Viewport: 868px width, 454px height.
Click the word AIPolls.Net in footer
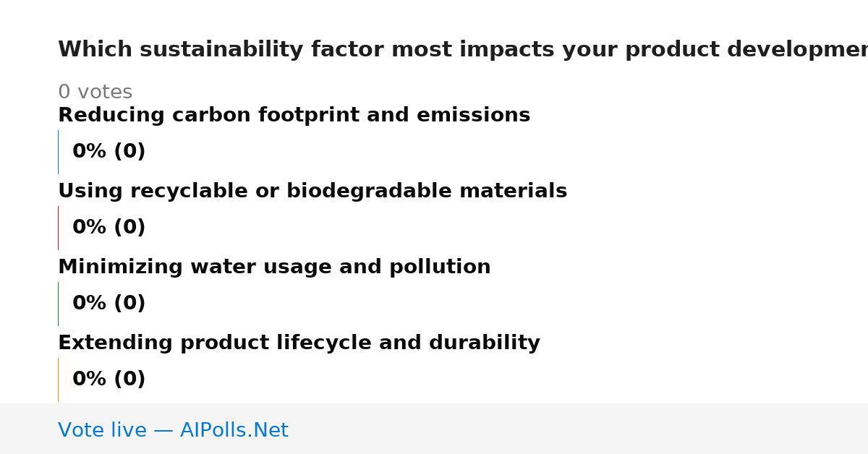pyautogui.click(x=234, y=431)
